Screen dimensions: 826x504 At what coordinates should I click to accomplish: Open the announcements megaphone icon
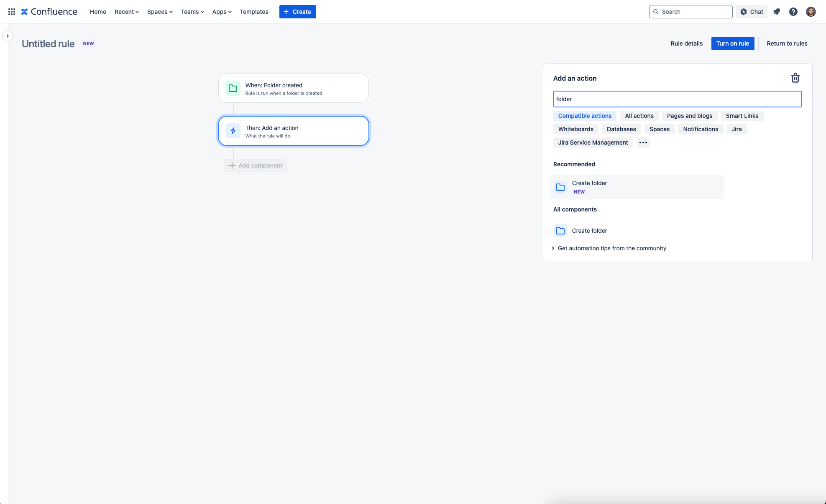pos(777,12)
